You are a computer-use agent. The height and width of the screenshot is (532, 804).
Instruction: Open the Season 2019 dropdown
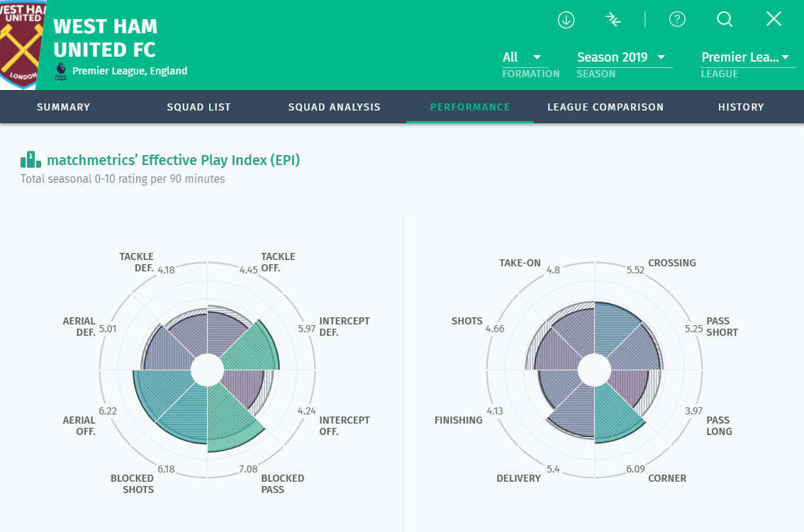[x=624, y=57]
